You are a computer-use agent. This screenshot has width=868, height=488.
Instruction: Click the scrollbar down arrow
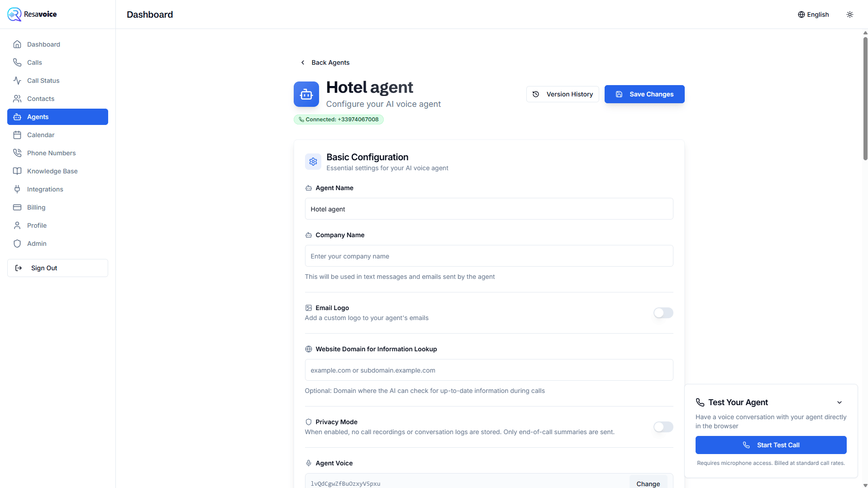865,485
